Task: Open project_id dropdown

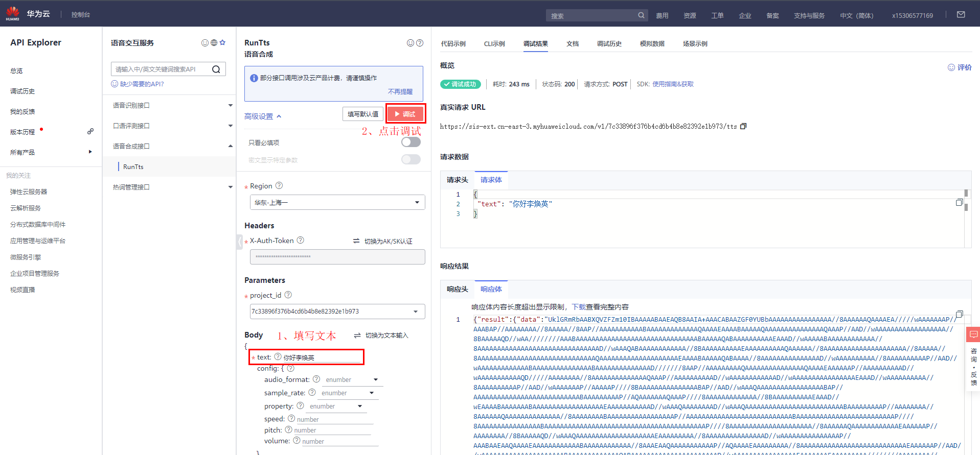Action: [337, 312]
